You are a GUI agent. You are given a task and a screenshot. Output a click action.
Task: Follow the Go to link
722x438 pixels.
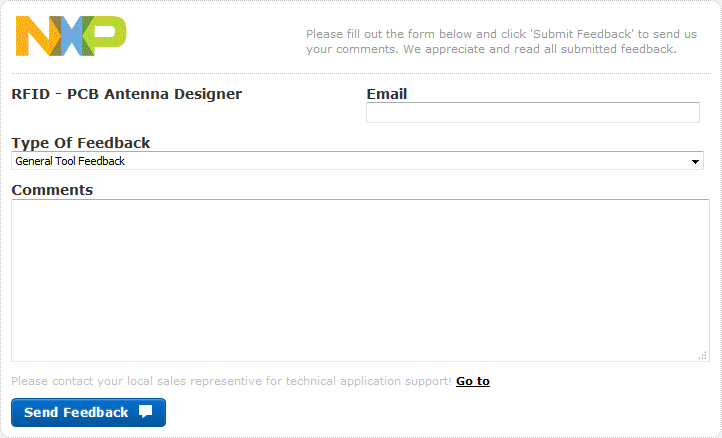pyautogui.click(x=473, y=381)
